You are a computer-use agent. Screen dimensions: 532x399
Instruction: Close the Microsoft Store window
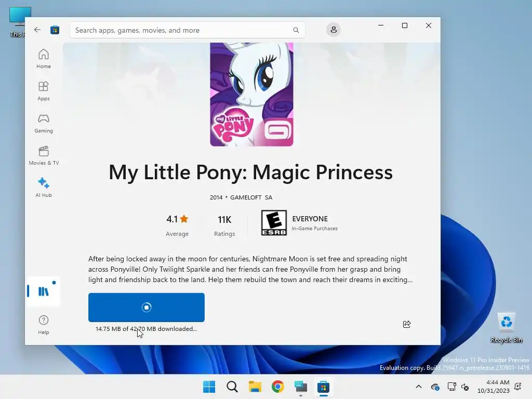click(429, 25)
